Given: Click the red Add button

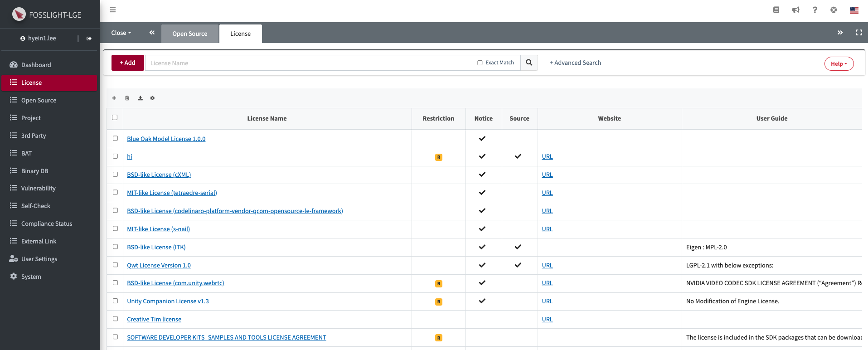Looking at the screenshot, I should pos(127,63).
